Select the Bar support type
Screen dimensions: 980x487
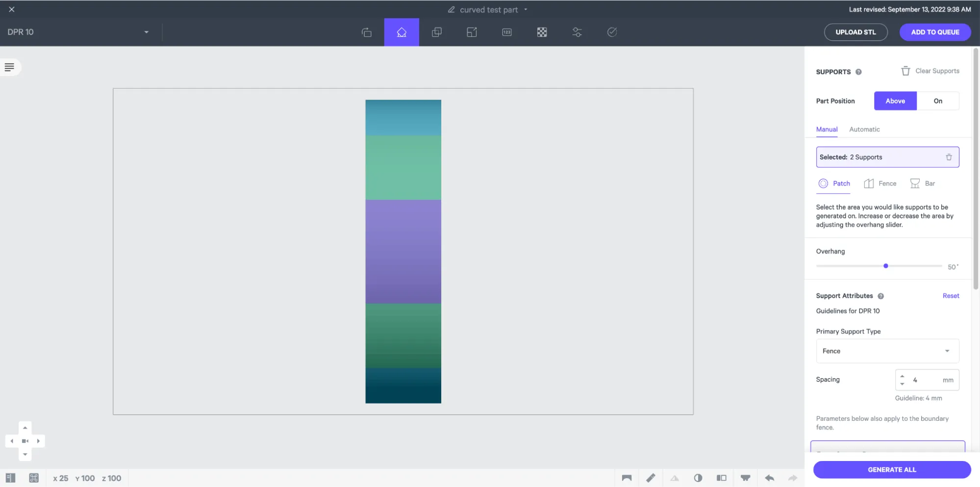[922, 183]
